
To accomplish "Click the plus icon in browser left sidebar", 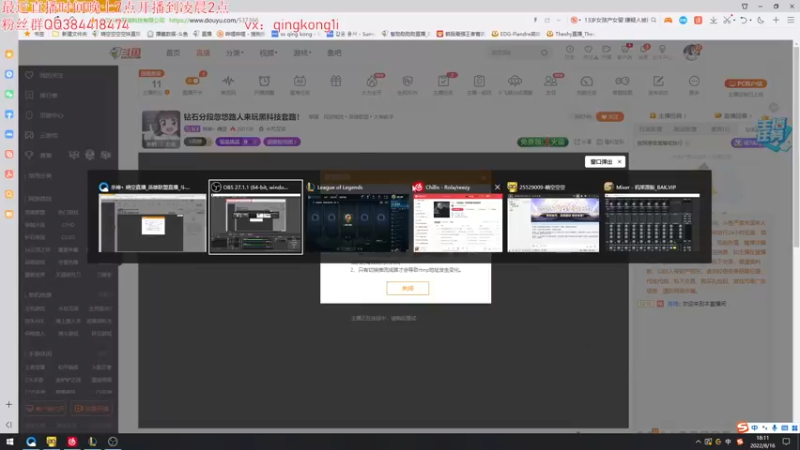I will [9, 405].
